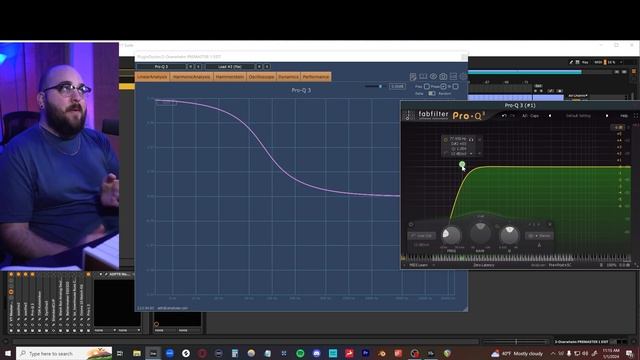Image resolution: width=640 pixels, height=360 pixels.
Task: Click the value field beside the PluginDoctor slider
Action: click(397, 87)
